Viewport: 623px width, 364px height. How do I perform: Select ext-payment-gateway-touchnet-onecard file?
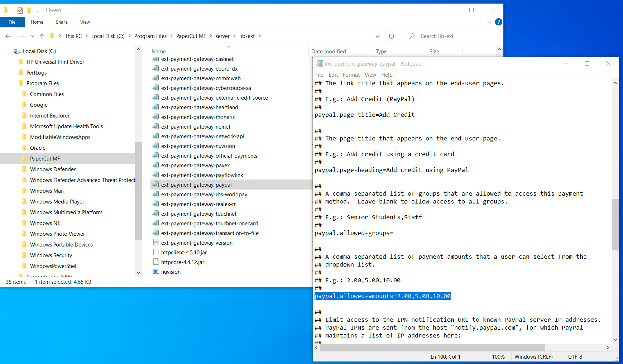[x=209, y=224]
